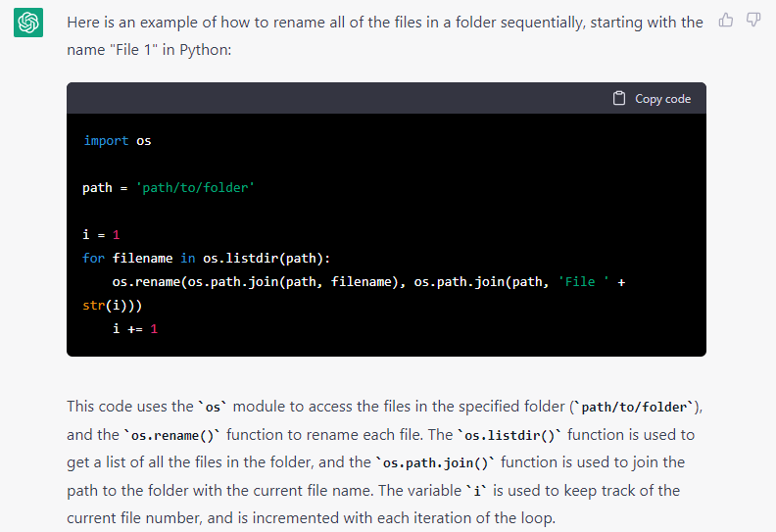Click the inline `i` variable in explanation
776x532 pixels.
click(x=477, y=492)
